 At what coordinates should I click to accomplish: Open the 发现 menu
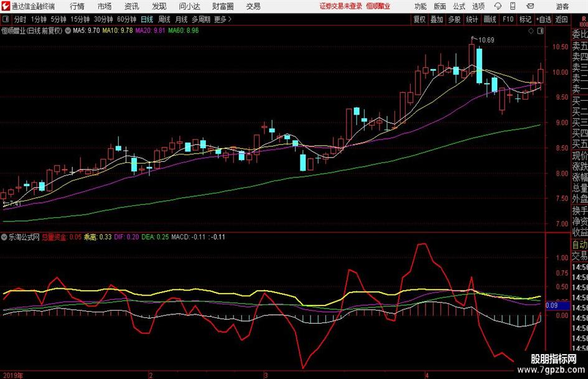(159, 6)
